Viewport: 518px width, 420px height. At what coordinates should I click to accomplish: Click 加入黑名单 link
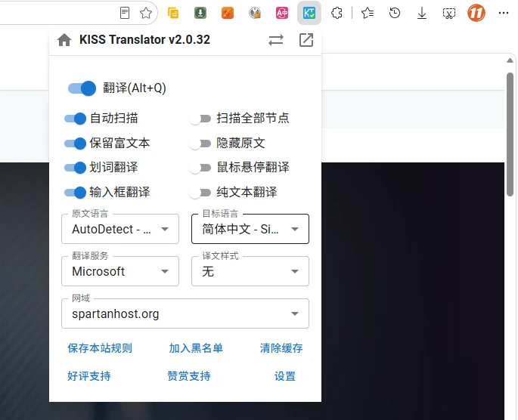pyautogui.click(x=196, y=348)
